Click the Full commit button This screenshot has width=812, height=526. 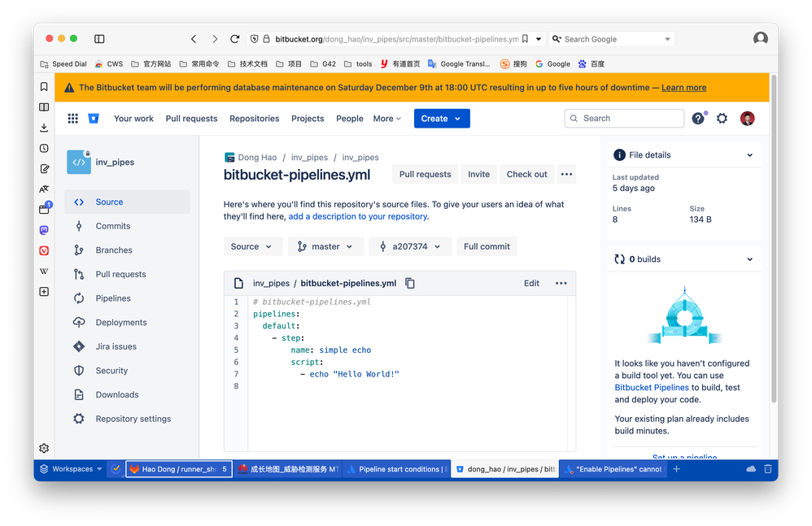click(487, 246)
